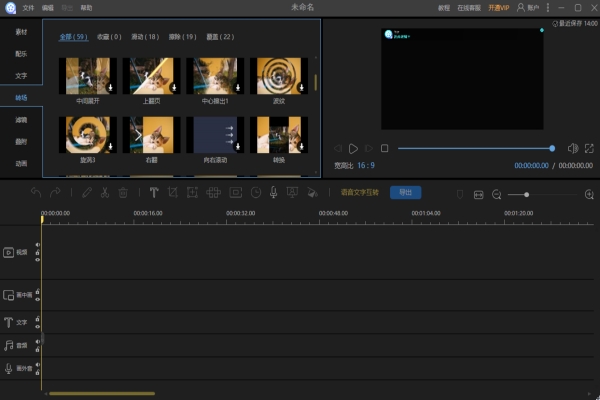Select the scissors split tool

point(104,193)
